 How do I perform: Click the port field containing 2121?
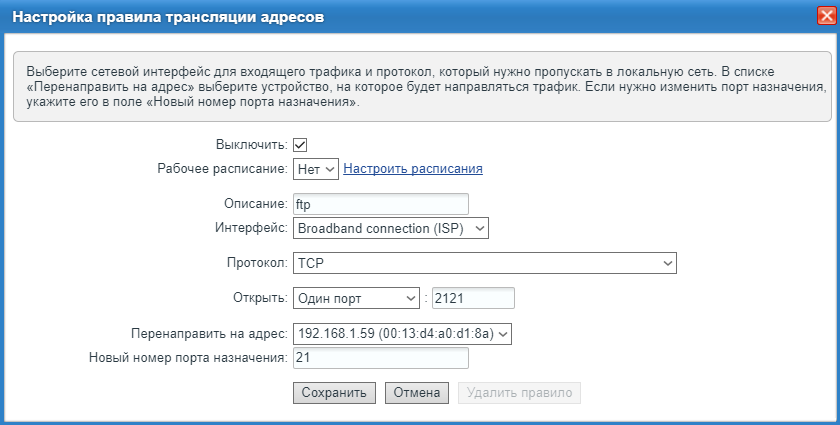click(x=471, y=298)
